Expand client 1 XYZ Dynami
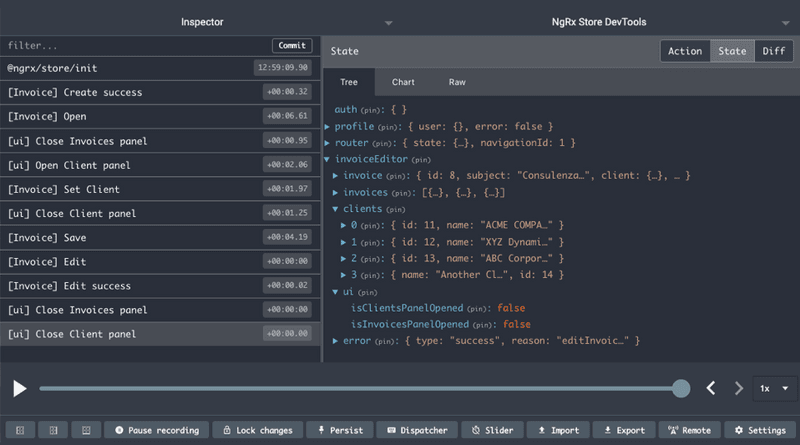 point(343,242)
